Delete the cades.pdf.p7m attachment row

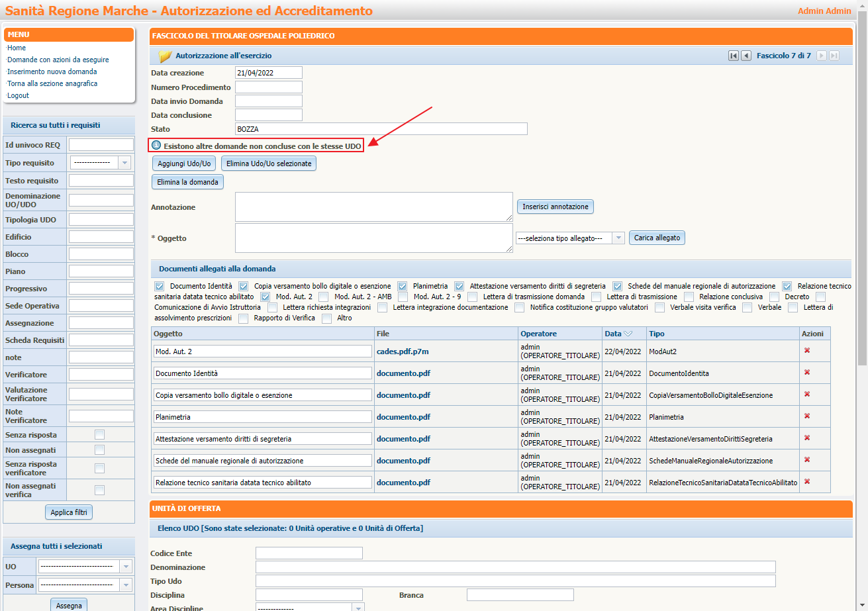(807, 350)
